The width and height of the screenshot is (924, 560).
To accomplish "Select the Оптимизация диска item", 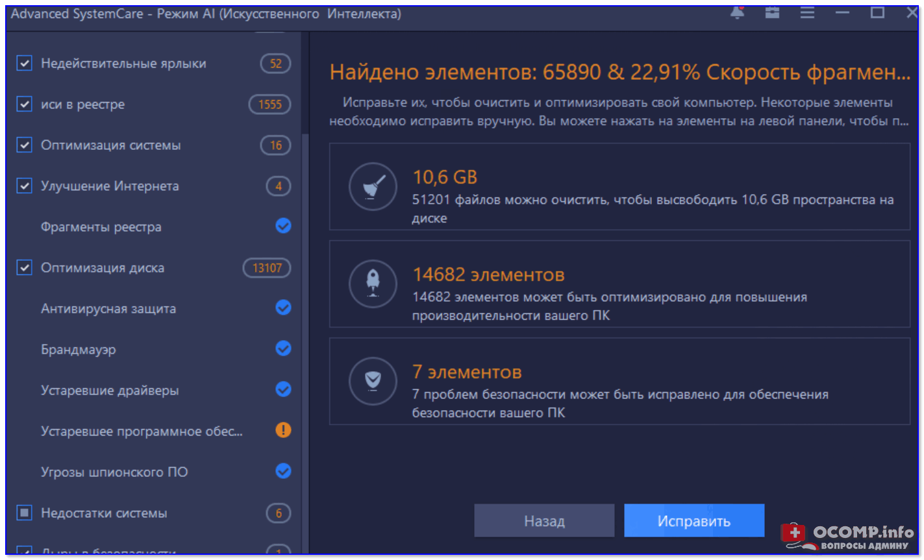I will point(103,268).
